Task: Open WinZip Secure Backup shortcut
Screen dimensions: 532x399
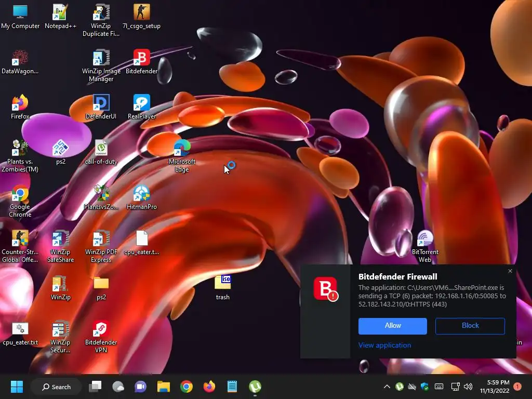Action: click(60, 337)
